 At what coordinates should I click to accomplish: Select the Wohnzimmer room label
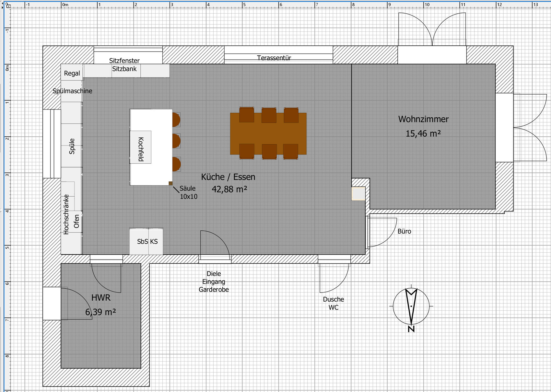tap(423, 119)
